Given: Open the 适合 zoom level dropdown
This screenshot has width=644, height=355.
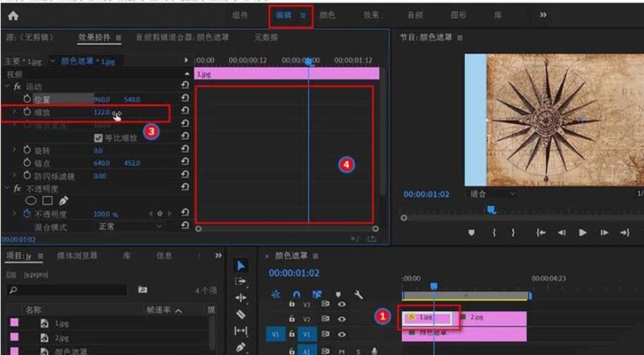Looking at the screenshot, I should point(491,194).
